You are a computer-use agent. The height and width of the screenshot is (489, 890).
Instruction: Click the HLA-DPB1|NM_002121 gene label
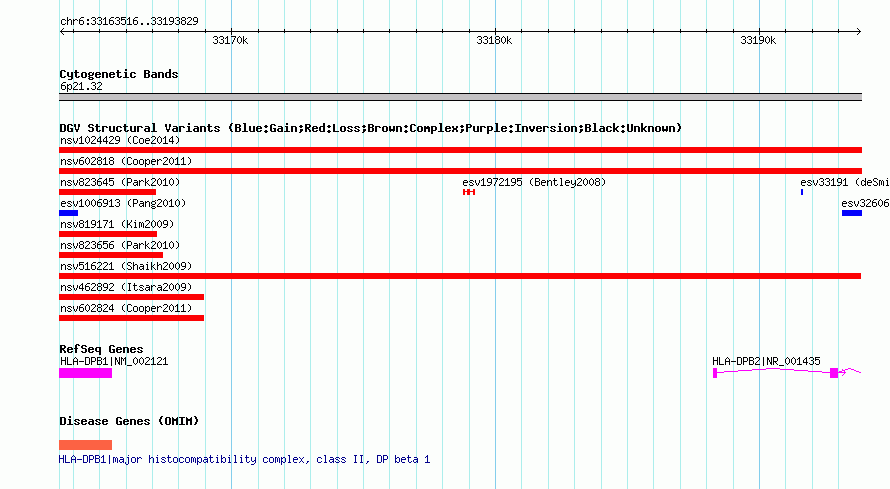pyautogui.click(x=114, y=361)
